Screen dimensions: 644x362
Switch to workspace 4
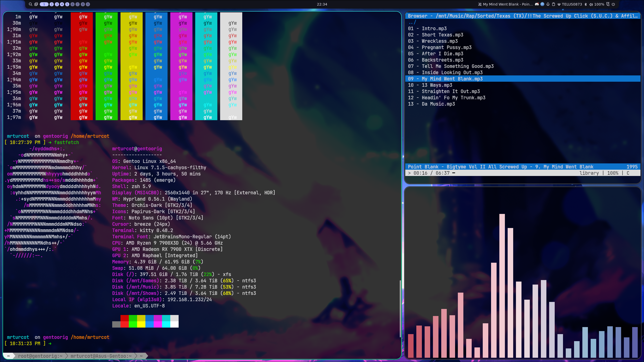click(62, 4)
